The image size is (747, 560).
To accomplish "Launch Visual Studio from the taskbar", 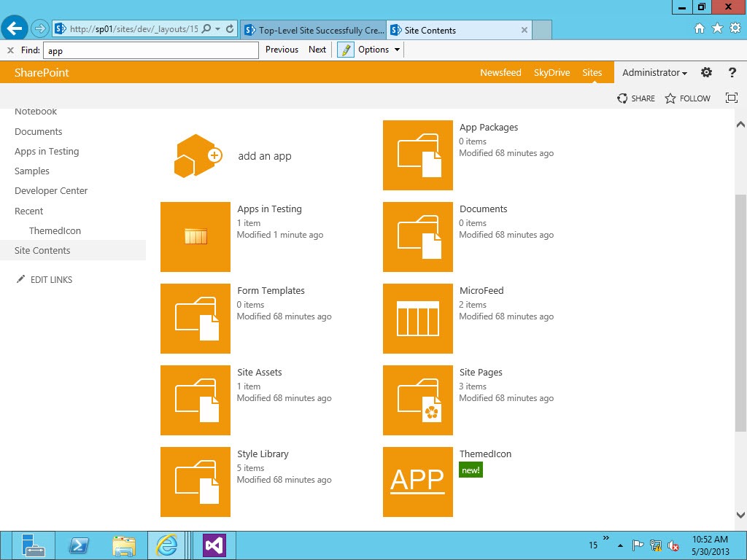I will tap(214, 545).
